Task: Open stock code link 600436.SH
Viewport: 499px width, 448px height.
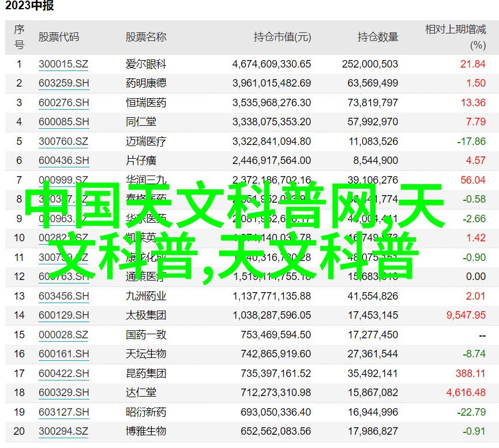Action: pos(63,160)
